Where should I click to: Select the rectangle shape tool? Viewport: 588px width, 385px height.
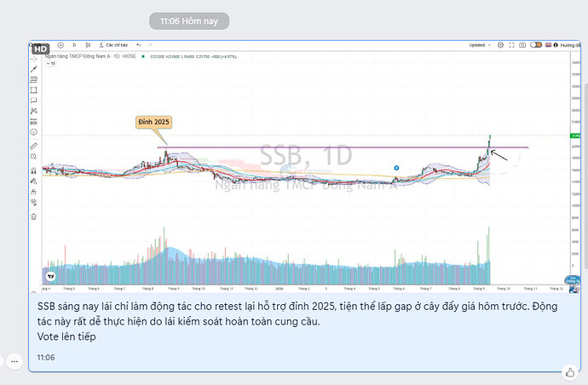coord(34,90)
